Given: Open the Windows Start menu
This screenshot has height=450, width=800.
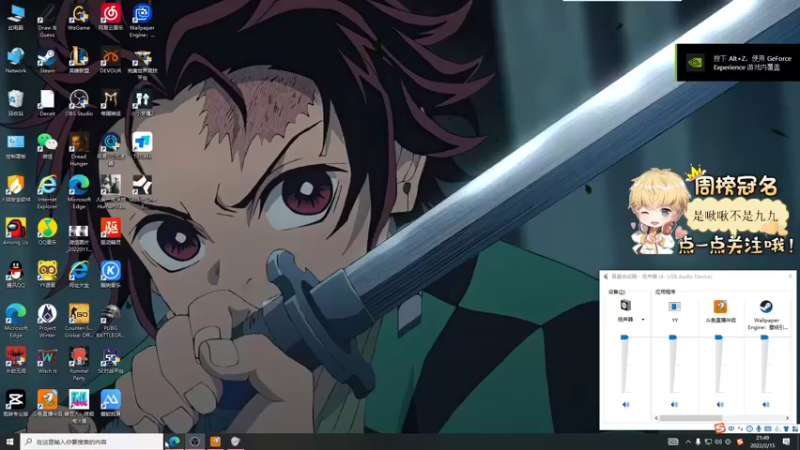Looking at the screenshot, I should pyautogui.click(x=10, y=442).
